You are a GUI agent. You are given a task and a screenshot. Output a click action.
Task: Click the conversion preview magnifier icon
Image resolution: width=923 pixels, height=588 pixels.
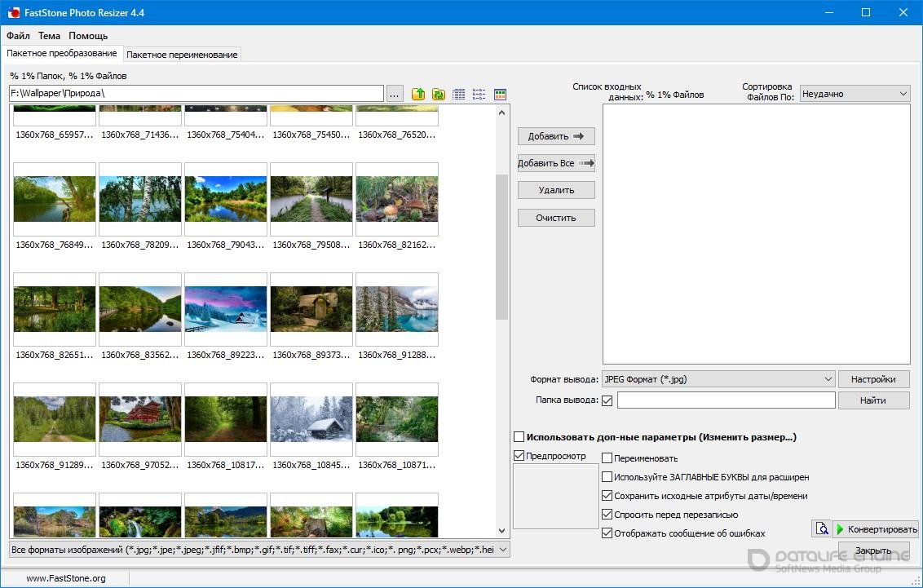(820, 528)
